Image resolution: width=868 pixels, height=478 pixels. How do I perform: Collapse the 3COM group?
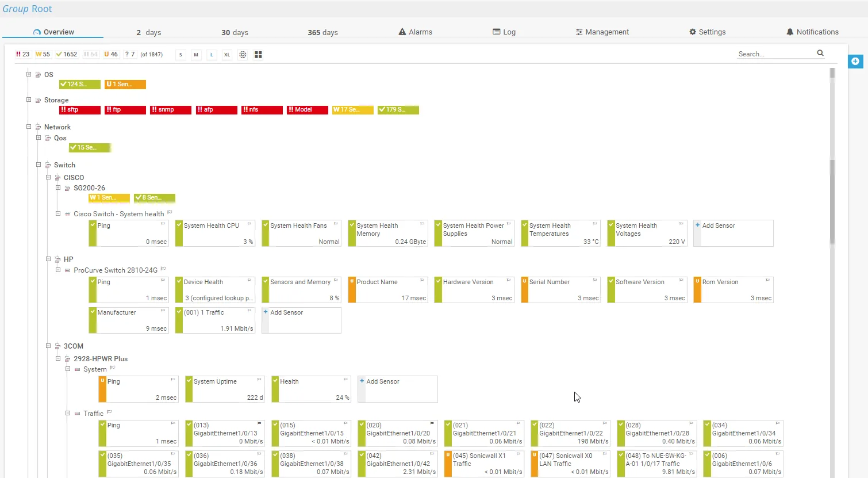(48, 346)
